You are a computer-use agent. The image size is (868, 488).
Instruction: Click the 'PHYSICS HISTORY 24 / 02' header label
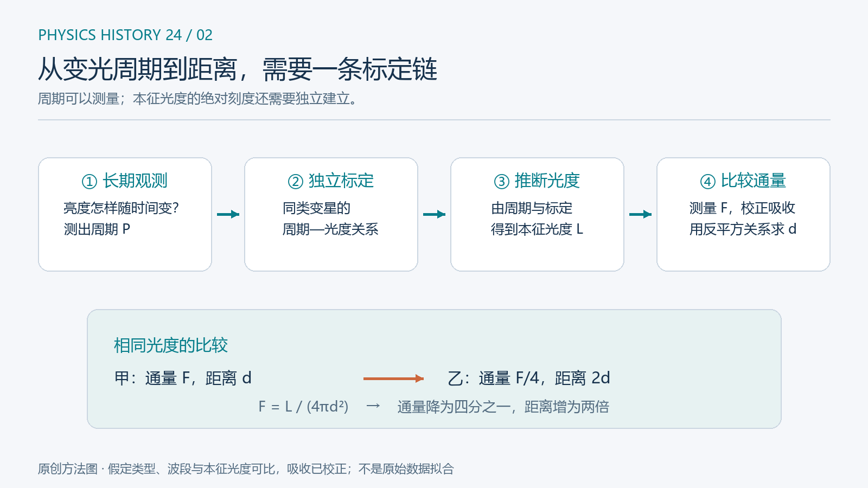125,35
